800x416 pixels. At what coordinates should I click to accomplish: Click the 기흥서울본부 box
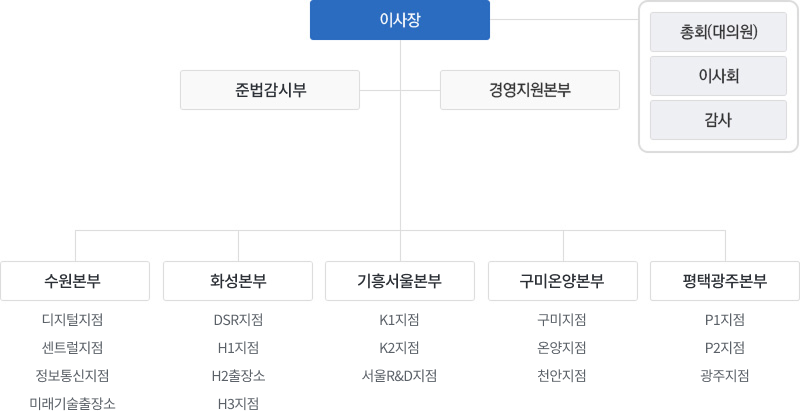400,281
